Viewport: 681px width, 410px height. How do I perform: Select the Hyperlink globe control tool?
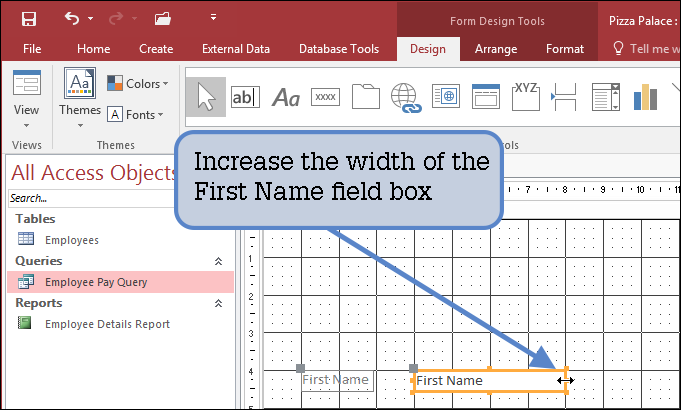click(406, 98)
